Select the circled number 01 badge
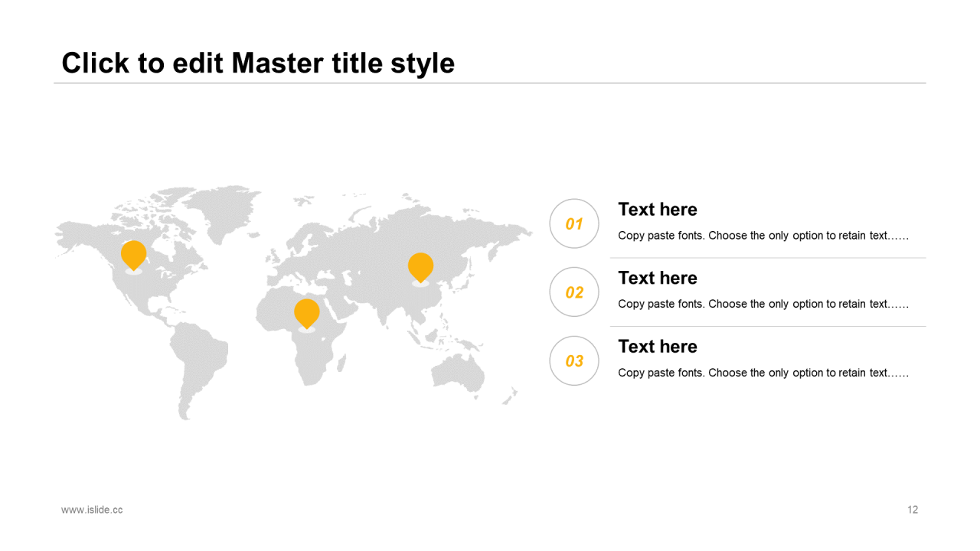Screen dimensions: 980x551 tap(574, 223)
